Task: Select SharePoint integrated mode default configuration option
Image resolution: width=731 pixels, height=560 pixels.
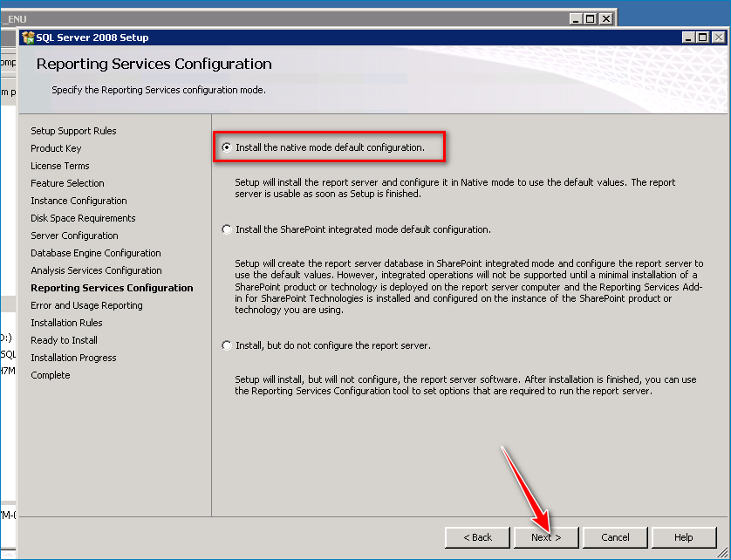Action: [227, 229]
